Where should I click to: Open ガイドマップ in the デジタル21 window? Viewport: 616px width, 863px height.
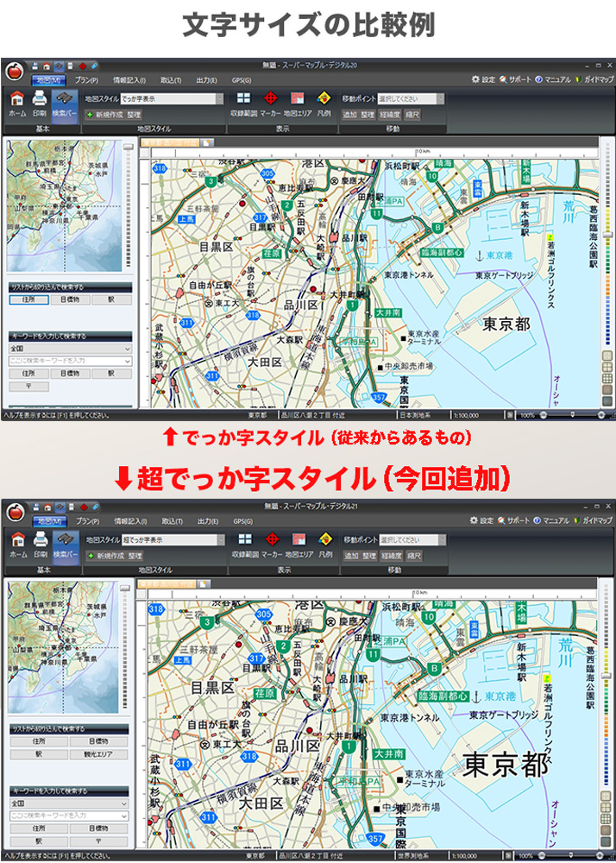(x=594, y=520)
